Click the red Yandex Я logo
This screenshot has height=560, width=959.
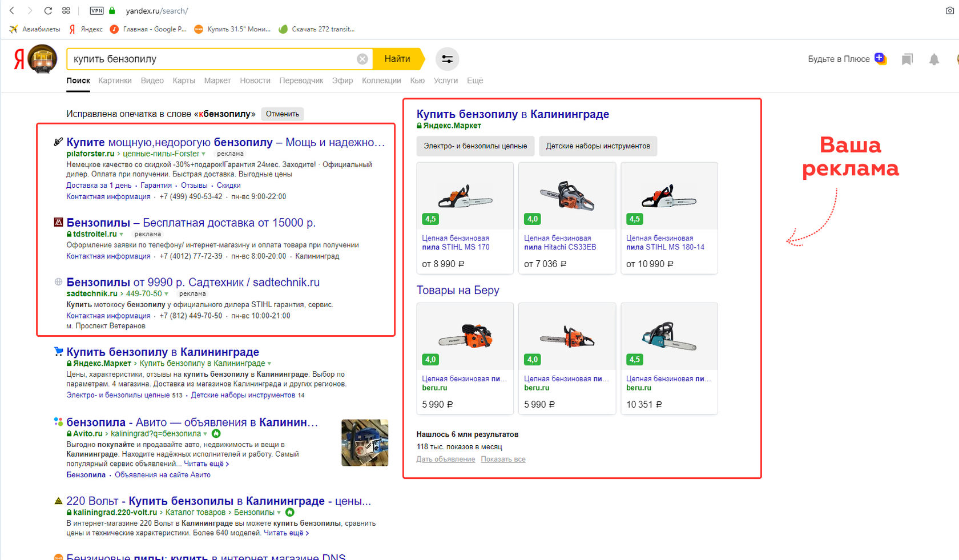(x=19, y=59)
